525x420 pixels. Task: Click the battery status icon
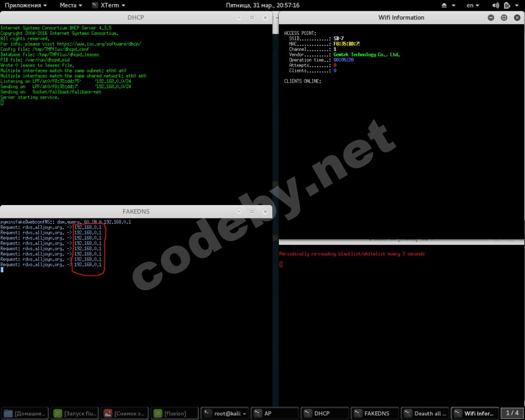[507, 5]
